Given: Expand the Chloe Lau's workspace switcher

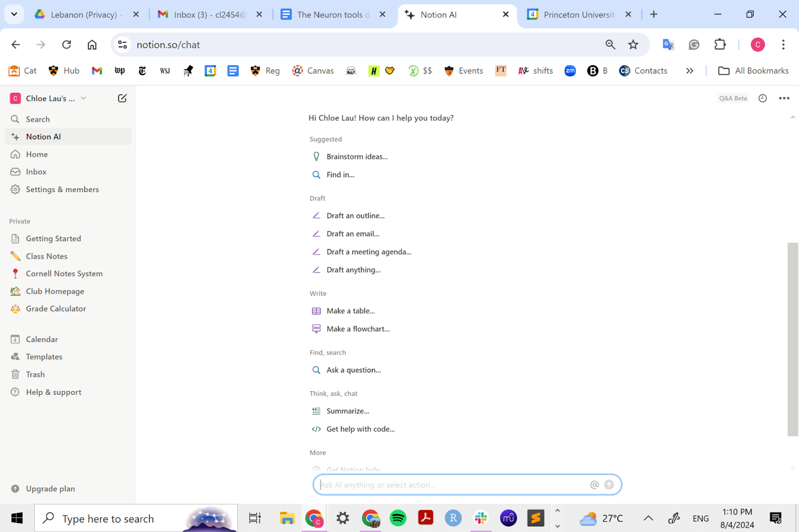Looking at the screenshot, I should point(48,98).
